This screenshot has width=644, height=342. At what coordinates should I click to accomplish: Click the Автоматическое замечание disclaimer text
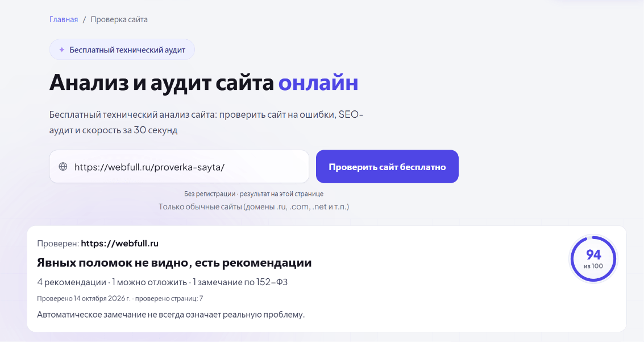pyautogui.click(x=171, y=315)
